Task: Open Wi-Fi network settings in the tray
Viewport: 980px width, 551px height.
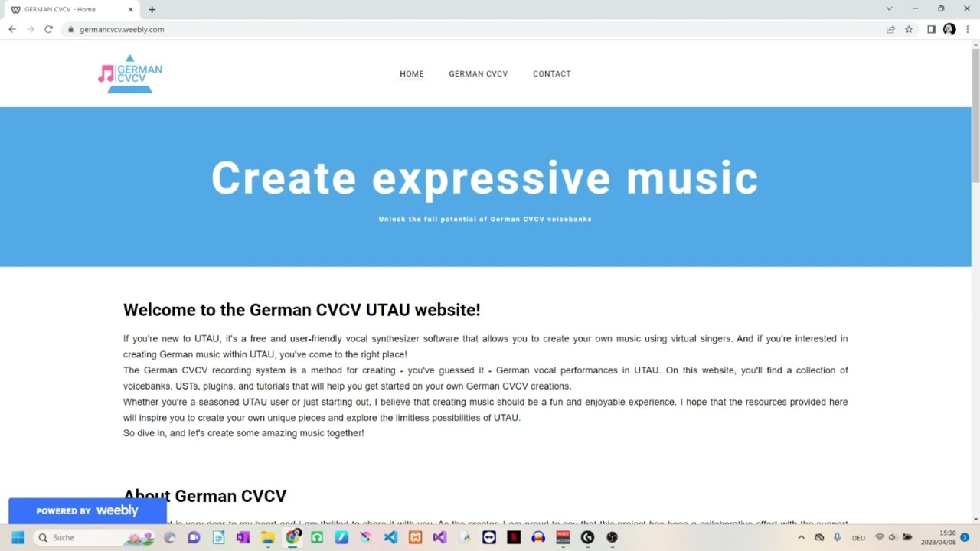Action: [879, 537]
